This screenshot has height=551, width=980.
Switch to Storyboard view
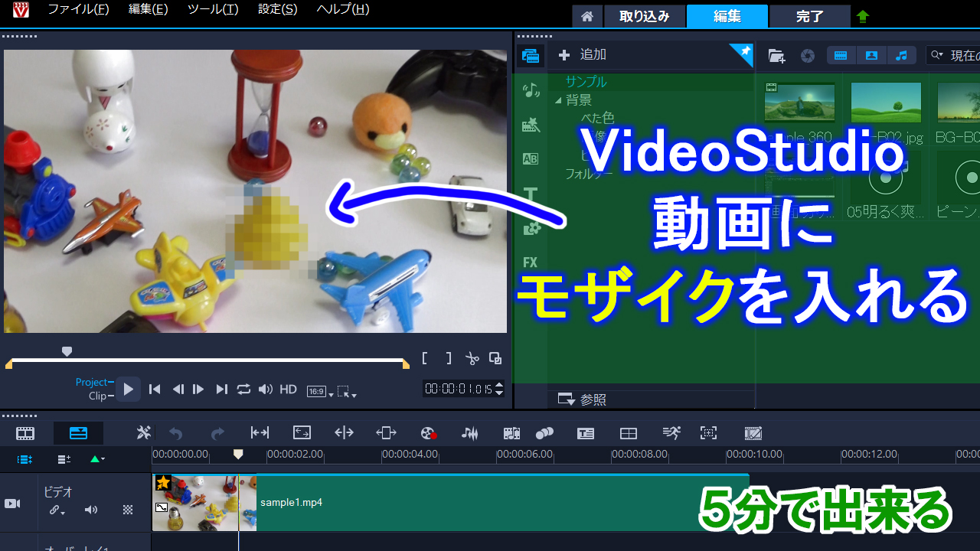(25, 433)
